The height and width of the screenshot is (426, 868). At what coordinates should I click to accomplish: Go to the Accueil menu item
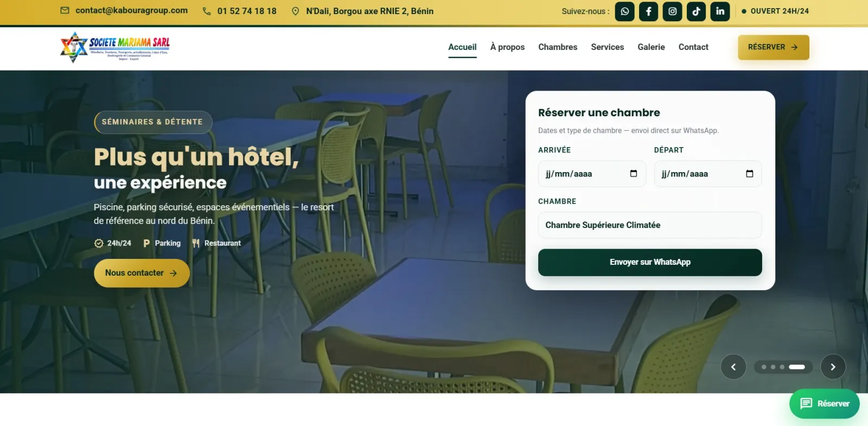(462, 47)
